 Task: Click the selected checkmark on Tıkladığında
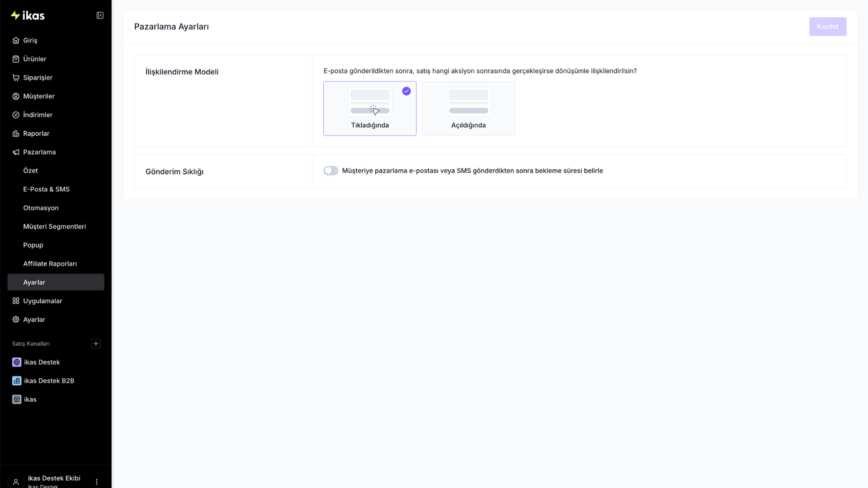[406, 91]
